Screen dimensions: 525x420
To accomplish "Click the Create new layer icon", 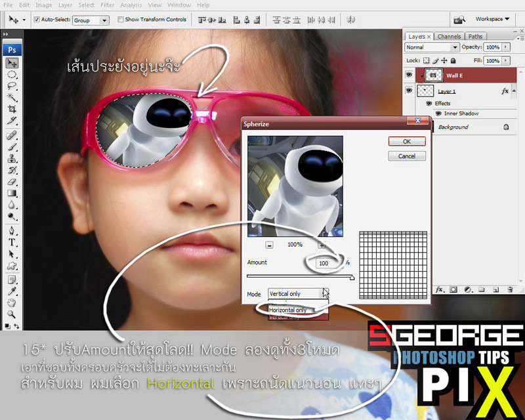I will click(496, 289).
